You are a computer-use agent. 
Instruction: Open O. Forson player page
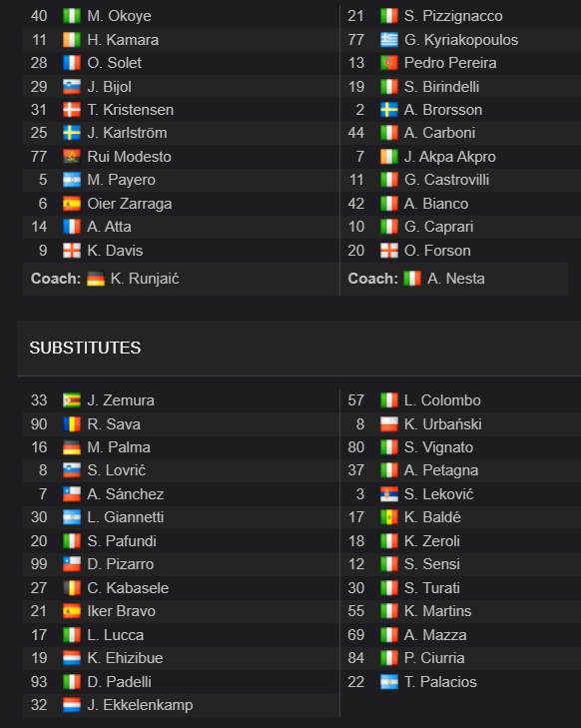coord(437,251)
